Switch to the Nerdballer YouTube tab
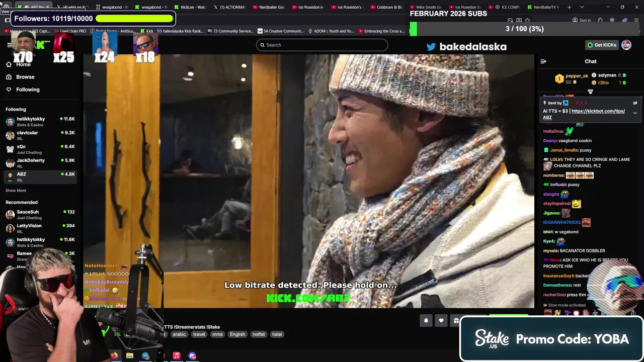The image size is (644, 362). [x=269, y=7]
